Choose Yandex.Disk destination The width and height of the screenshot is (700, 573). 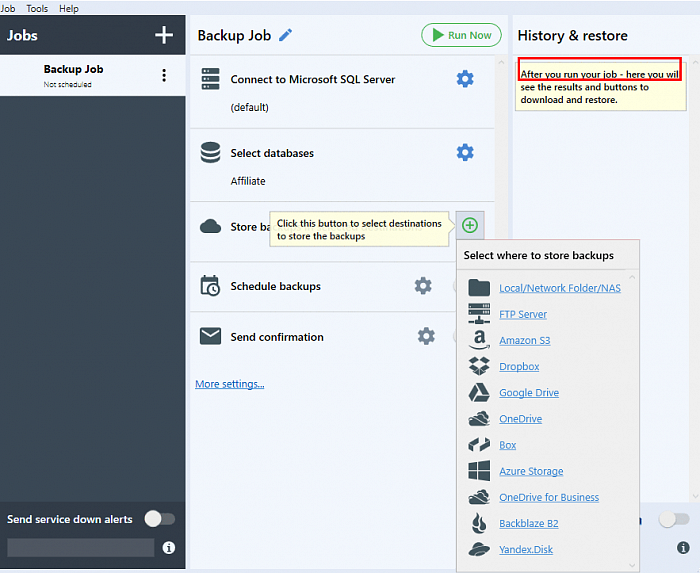pos(526,549)
